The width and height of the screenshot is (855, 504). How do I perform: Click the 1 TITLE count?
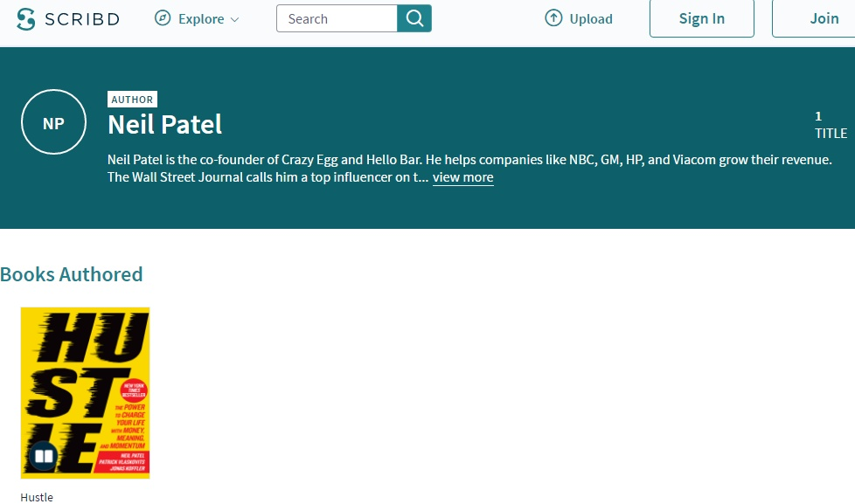831,125
